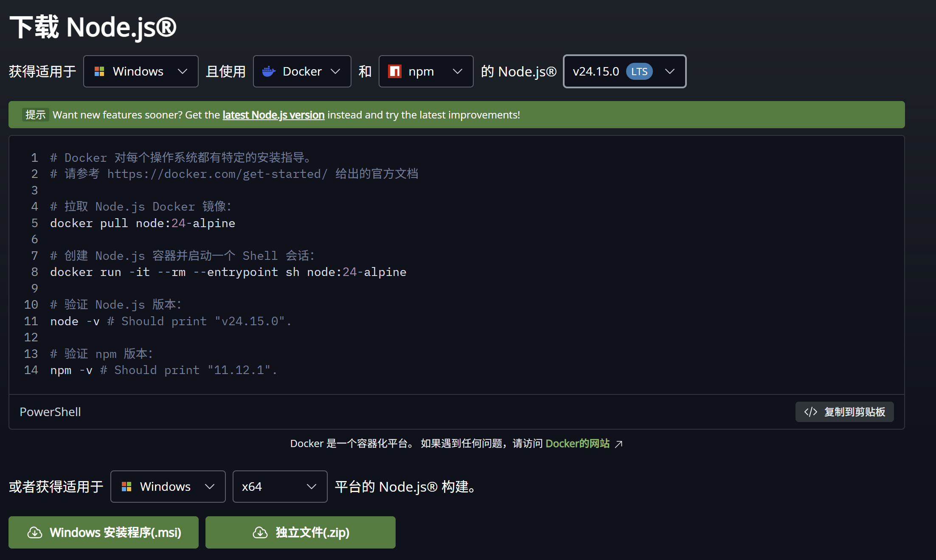Click line number 14 in the code block
936x560 pixels.
pyautogui.click(x=31, y=370)
